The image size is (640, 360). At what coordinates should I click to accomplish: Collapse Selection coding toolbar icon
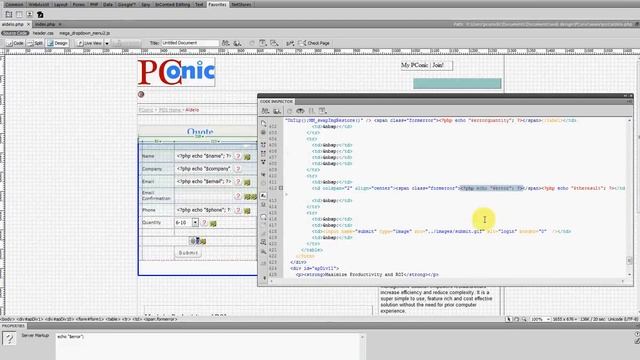point(263,153)
